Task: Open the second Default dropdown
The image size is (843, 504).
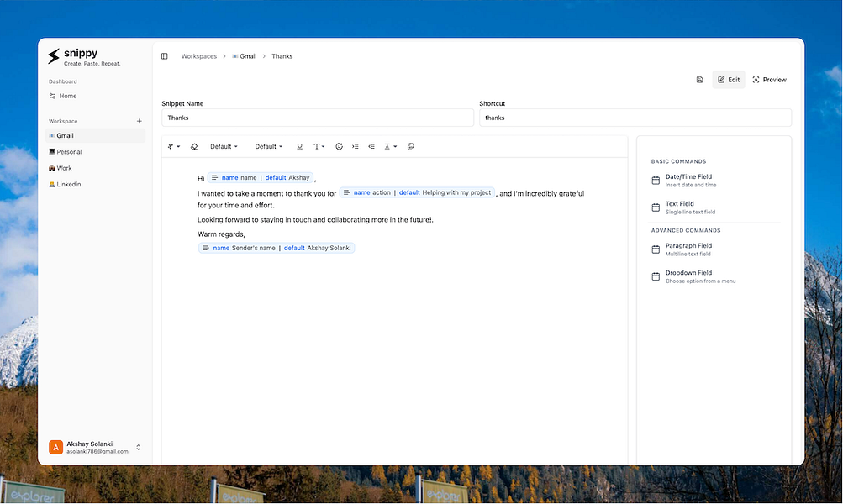Action: click(x=268, y=146)
